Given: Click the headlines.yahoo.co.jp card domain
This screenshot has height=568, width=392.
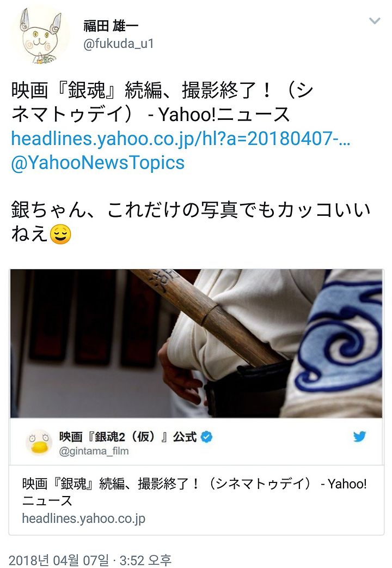Looking at the screenshot, I should coord(84,518).
